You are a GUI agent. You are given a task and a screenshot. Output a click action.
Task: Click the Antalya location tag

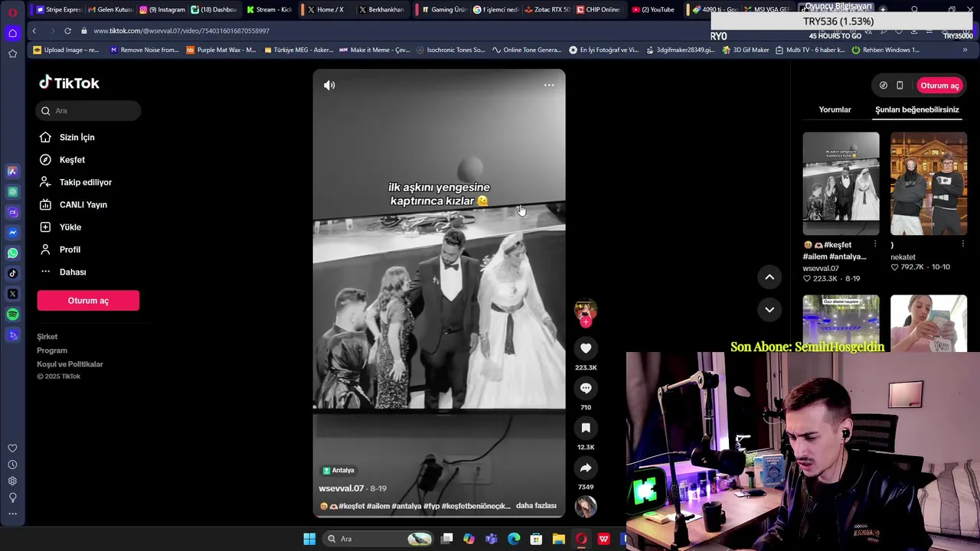(x=338, y=471)
